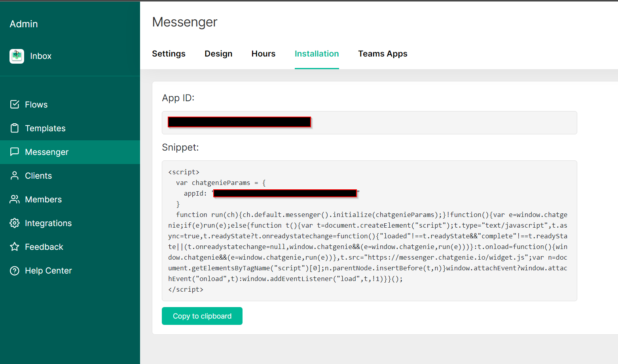Viewport: 618px width, 364px height.
Task: Click the redacted App ID value
Action: click(x=239, y=122)
